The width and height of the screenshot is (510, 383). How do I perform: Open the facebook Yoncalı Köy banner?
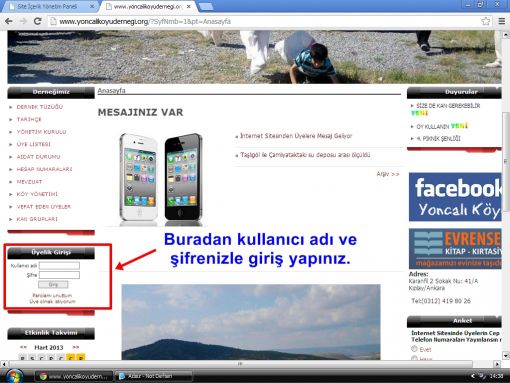pyautogui.click(x=455, y=197)
